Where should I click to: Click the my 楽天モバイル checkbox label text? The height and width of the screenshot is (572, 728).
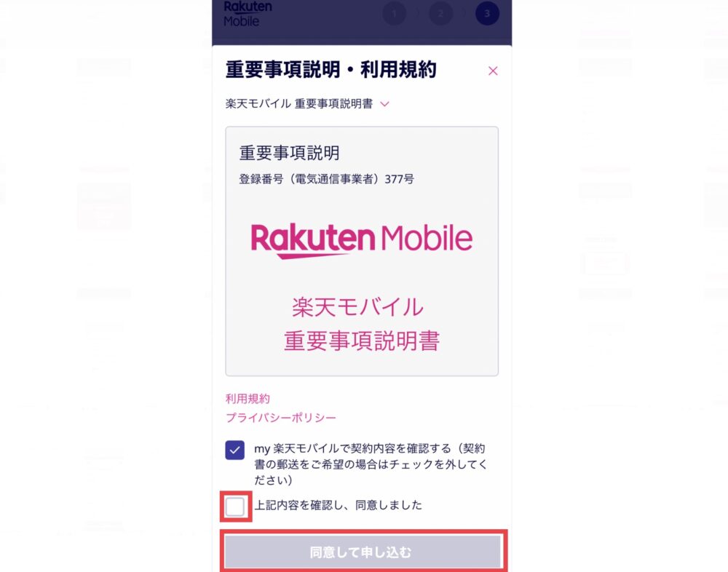tap(371, 464)
